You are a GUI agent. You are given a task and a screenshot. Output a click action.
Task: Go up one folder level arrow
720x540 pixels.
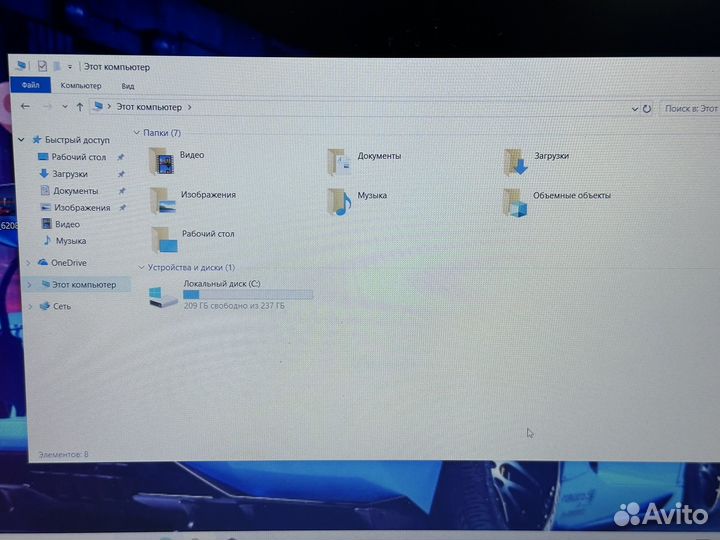point(80,107)
